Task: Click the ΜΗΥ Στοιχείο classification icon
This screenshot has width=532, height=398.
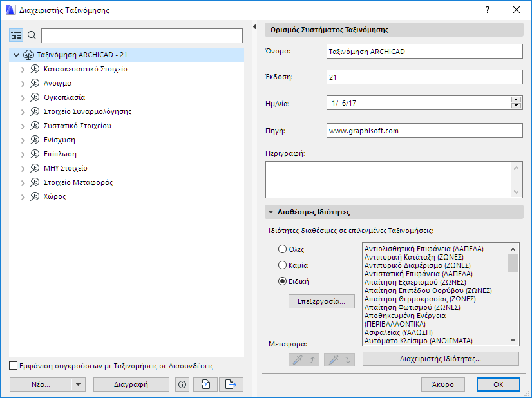Action: 35,168
